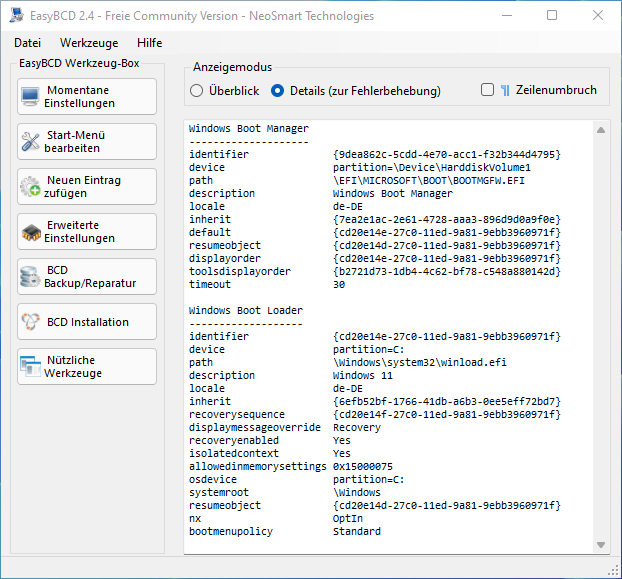Open Momentane Einstellungen view
This screenshot has height=579, width=622.
[87, 96]
